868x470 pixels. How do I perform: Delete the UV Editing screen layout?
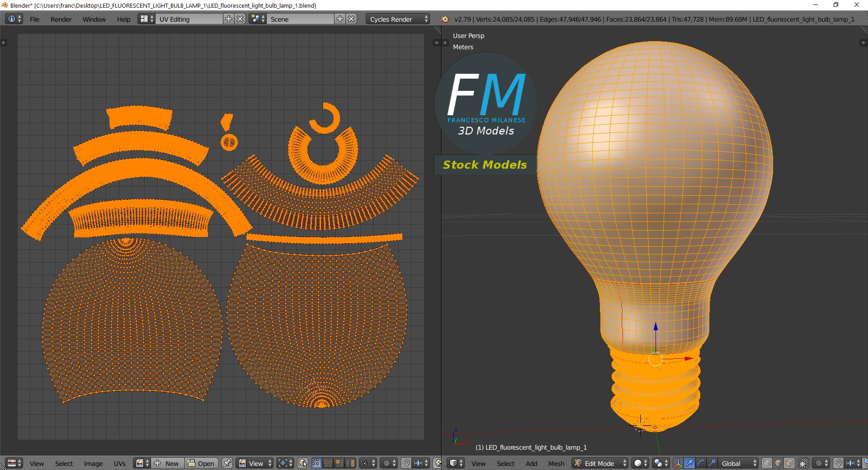(240, 19)
